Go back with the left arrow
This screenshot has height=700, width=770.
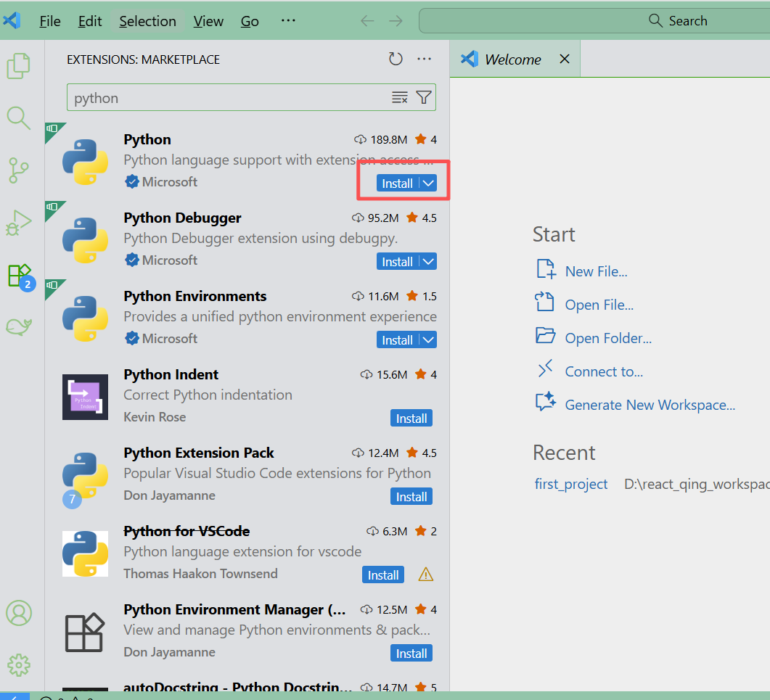point(367,21)
